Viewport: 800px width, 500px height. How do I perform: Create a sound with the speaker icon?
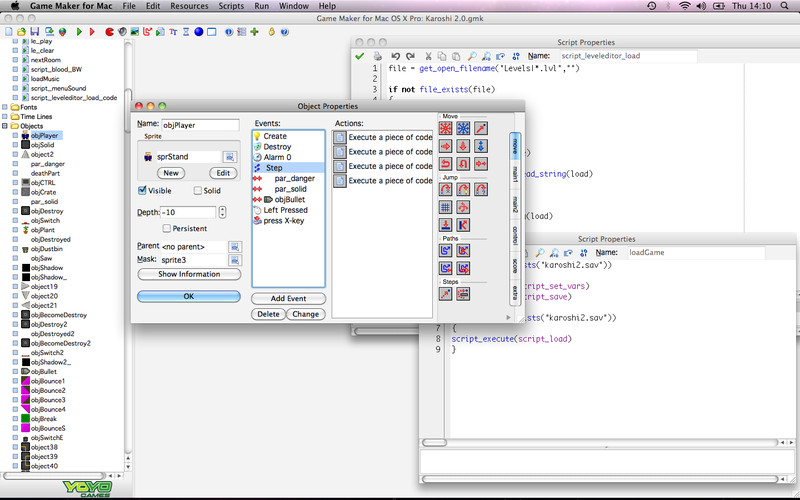pyautogui.click(x=122, y=32)
